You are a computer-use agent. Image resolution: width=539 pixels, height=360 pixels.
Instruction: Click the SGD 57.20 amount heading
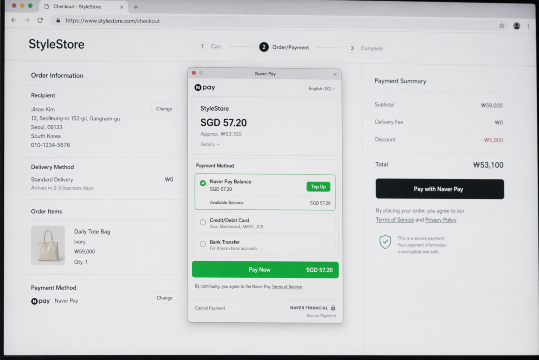point(223,123)
